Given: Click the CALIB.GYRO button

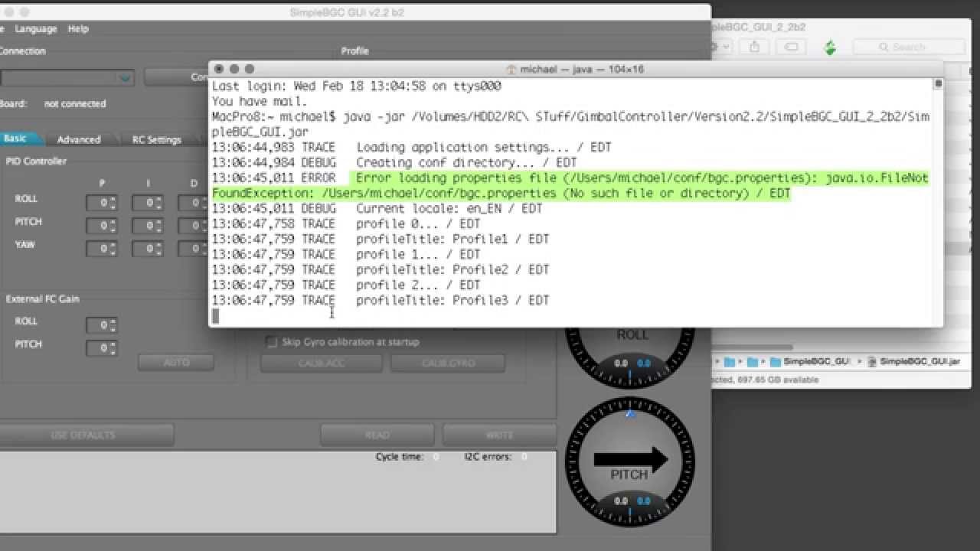Looking at the screenshot, I should 448,363.
